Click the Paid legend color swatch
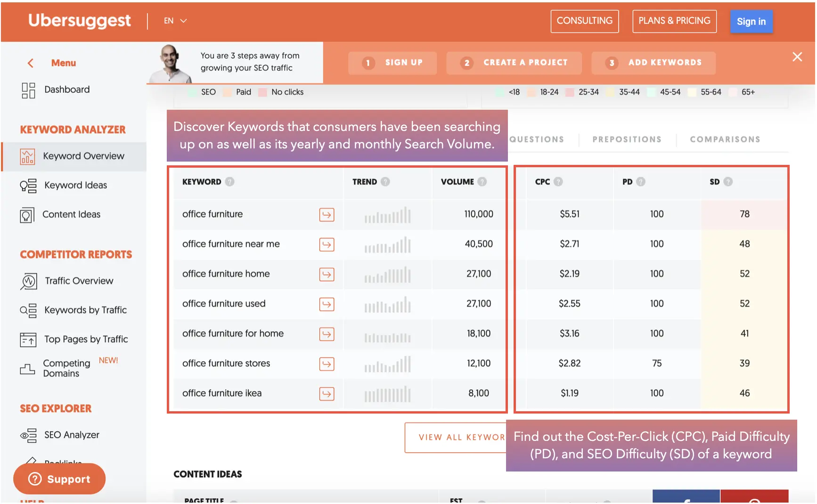Screen dimensions: 817x504 [x=227, y=92]
